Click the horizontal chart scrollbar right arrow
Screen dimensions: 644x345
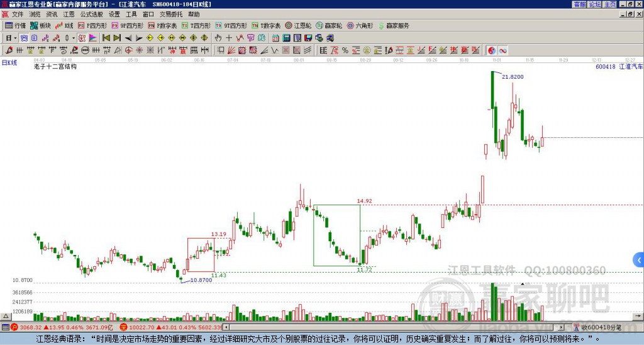pos(562,327)
